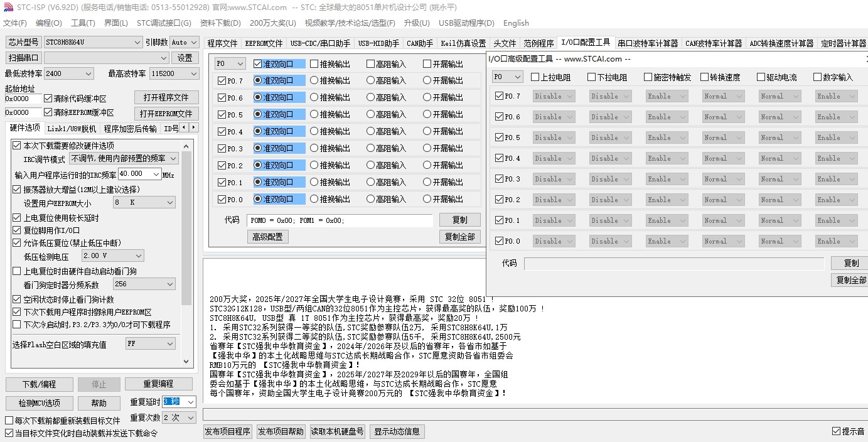Image resolution: width=868 pixels, height=442 pixels.
Task: Click the 打开EEPROM文件 button
Action: pos(166,114)
